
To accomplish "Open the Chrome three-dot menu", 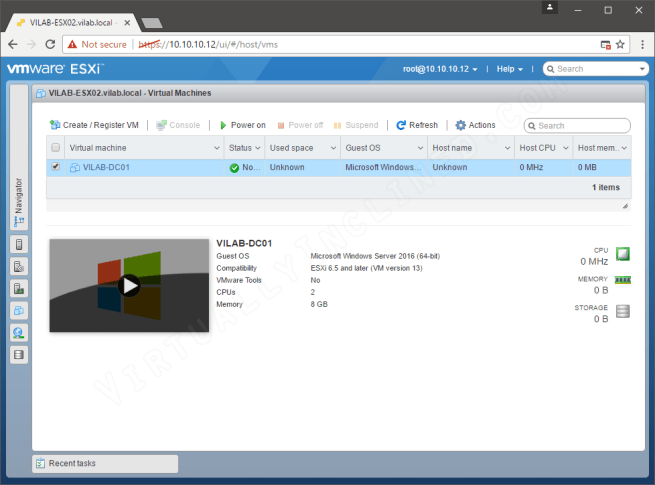I will (x=642, y=44).
